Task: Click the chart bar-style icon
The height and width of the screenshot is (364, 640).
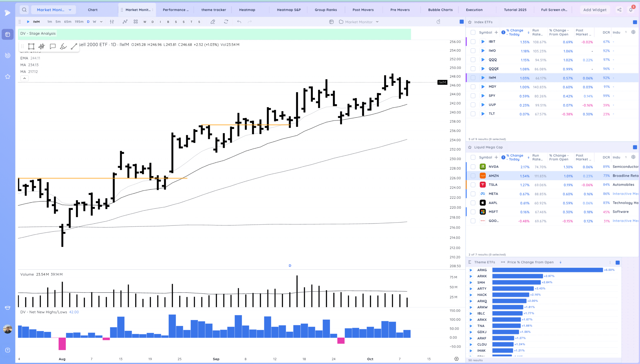Action: pyautogui.click(x=112, y=22)
